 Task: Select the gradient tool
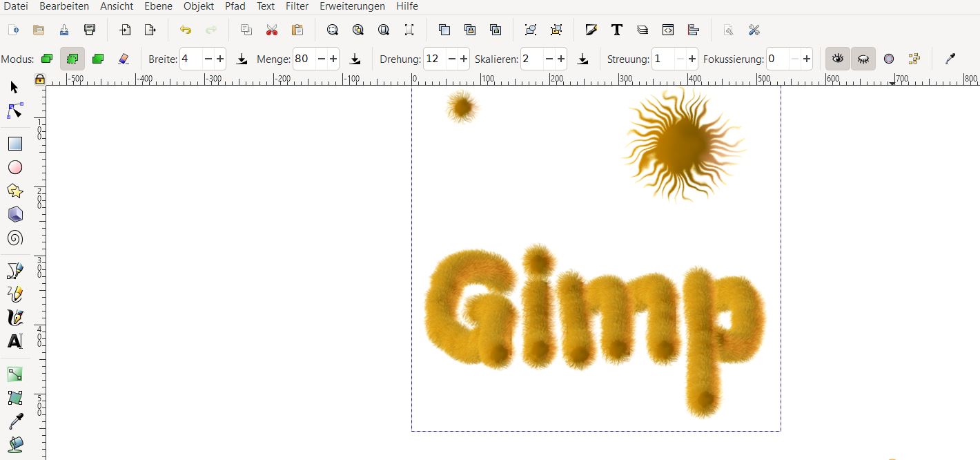[x=14, y=374]
